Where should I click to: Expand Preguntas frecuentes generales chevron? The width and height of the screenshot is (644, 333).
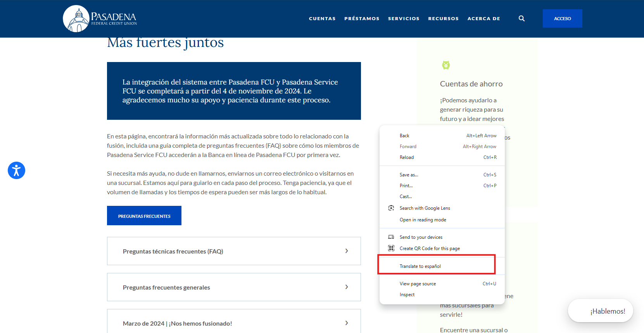click(x=347, y=287)
